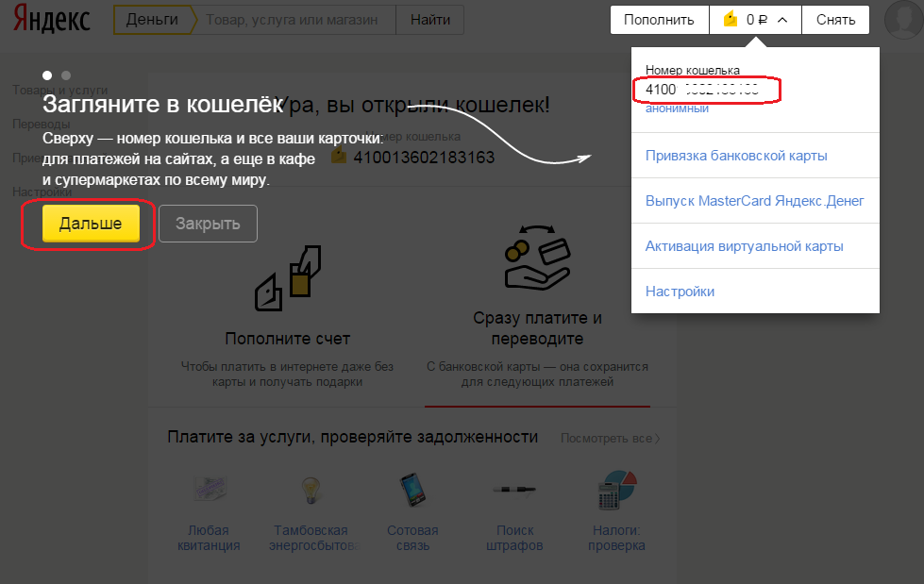Click the Пополните счет wallet icon
The width and height of the screenshot is (924, 584).
pyautogui.click(x=289, y=280)
